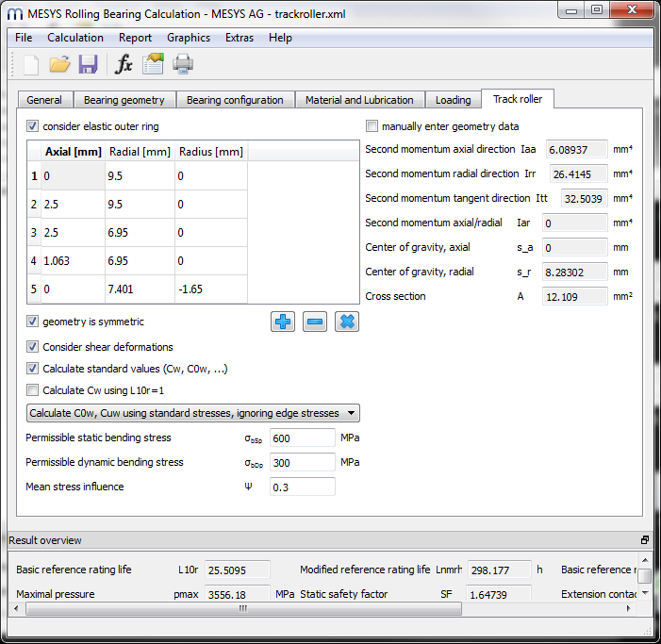
Task: Clear the table with the blue X icon
Action: 347,322
